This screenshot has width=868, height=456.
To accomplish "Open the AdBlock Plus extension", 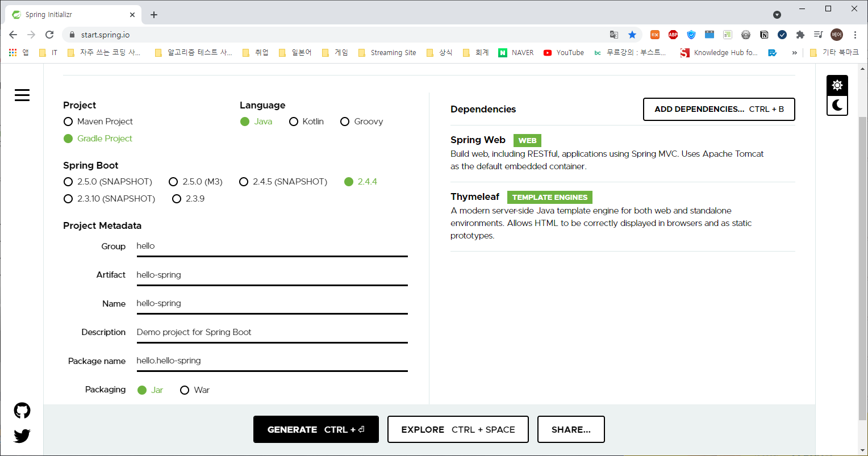I will coord(673,35).
